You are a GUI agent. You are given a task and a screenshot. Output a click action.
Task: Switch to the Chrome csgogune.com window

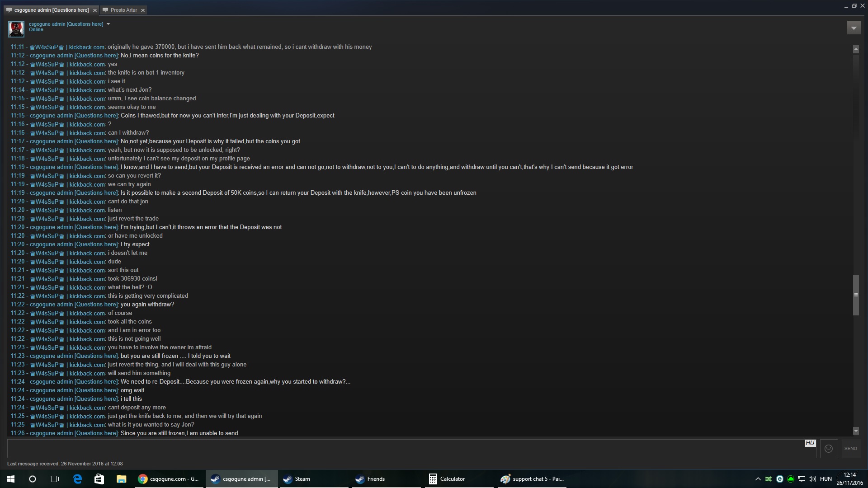[169, 479]
